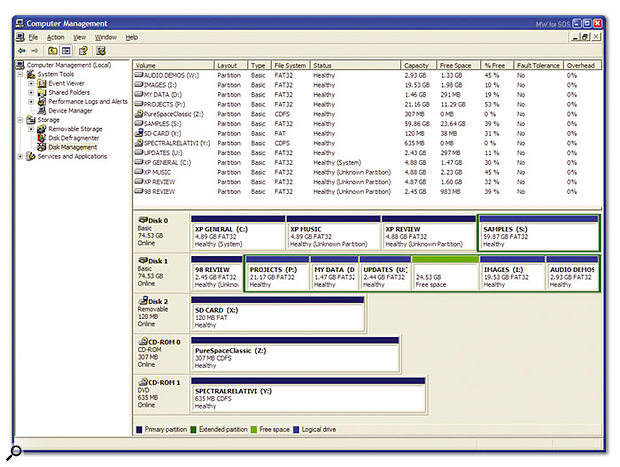
Task: Open the View menu
Action: tap(79, 37)
